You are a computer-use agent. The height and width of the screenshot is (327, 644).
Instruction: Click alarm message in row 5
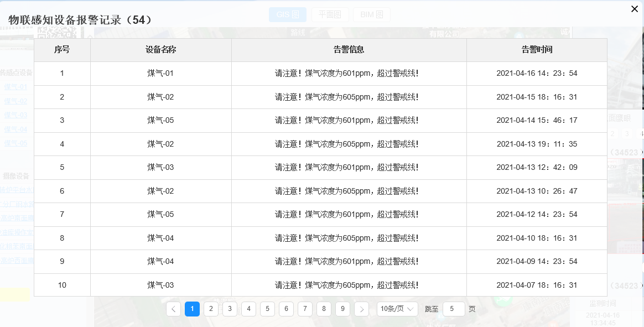point(347,168)
